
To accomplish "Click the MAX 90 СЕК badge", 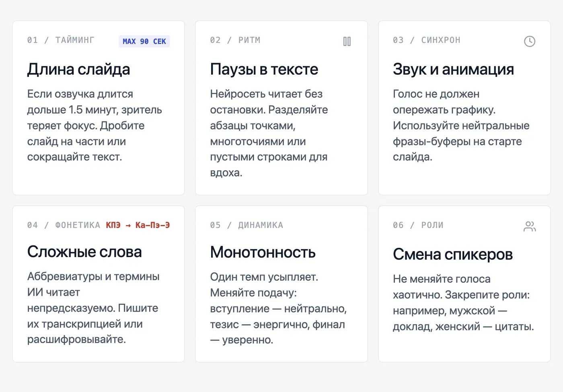I will point(144,41).
